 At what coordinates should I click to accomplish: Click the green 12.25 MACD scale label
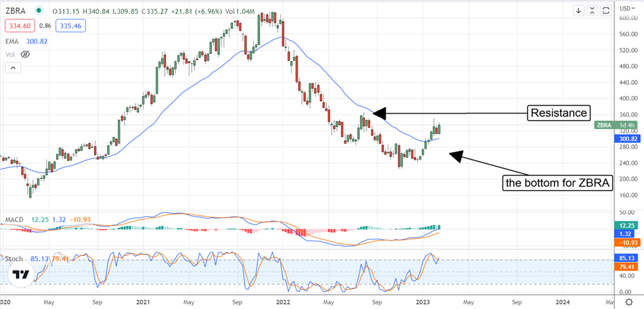(627, 225)
